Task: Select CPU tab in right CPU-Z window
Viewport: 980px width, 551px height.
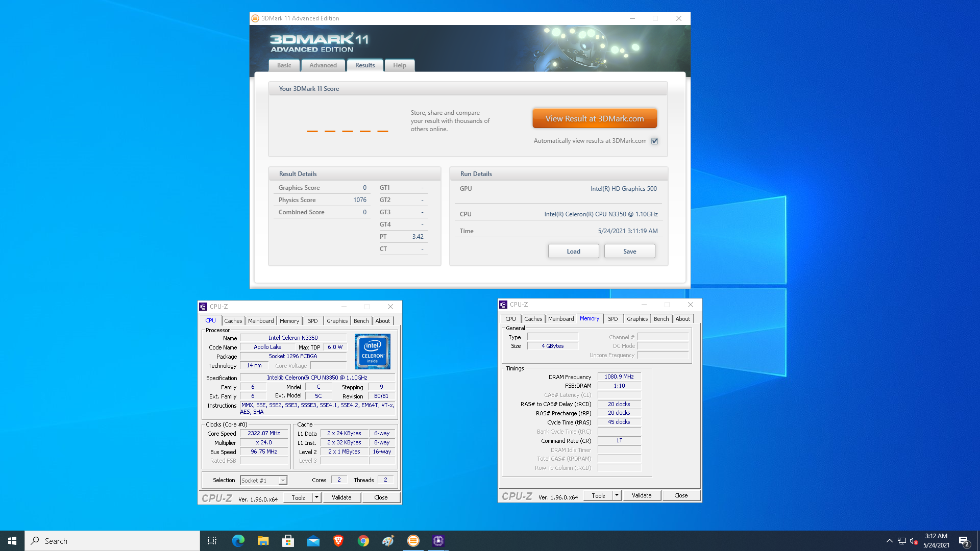Action: click(511, 319)
